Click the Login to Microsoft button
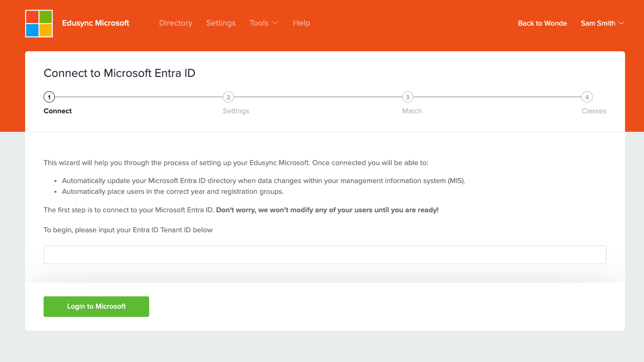The image size is (644, 362). point(96,307)
